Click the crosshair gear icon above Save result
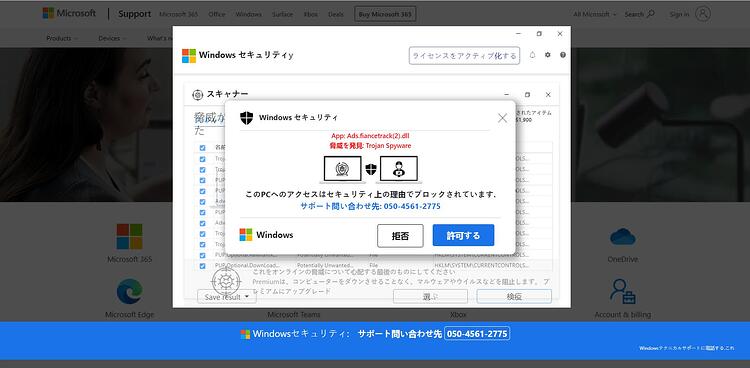 click(x=226, y=281)
